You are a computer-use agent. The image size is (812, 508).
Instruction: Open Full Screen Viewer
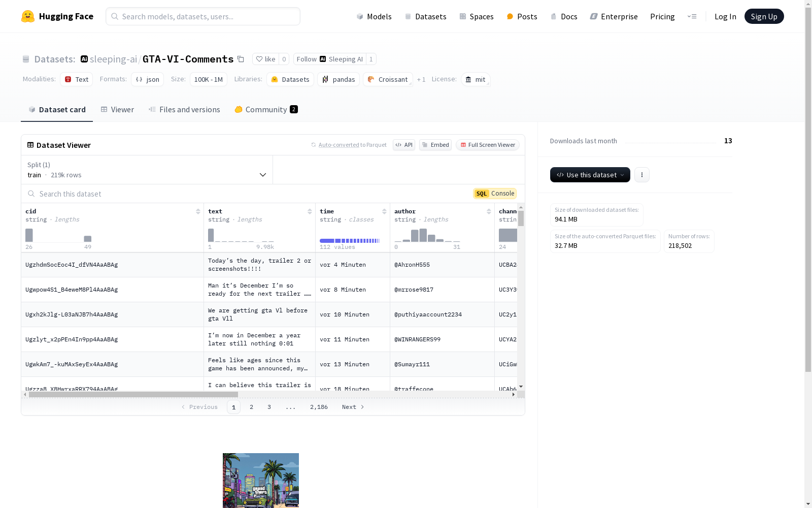488,145
